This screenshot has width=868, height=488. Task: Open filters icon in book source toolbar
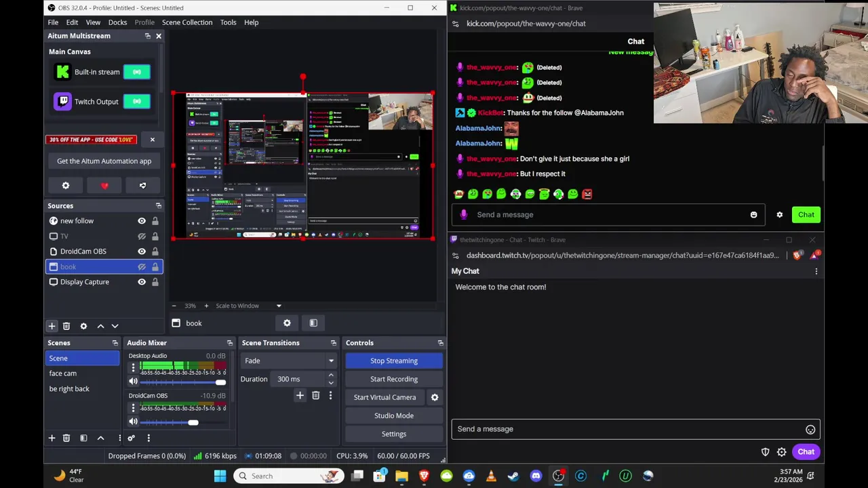[x=313, y=323]
